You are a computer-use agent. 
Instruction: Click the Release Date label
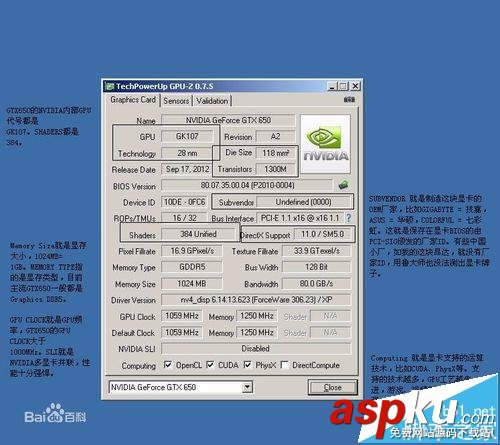134,170
